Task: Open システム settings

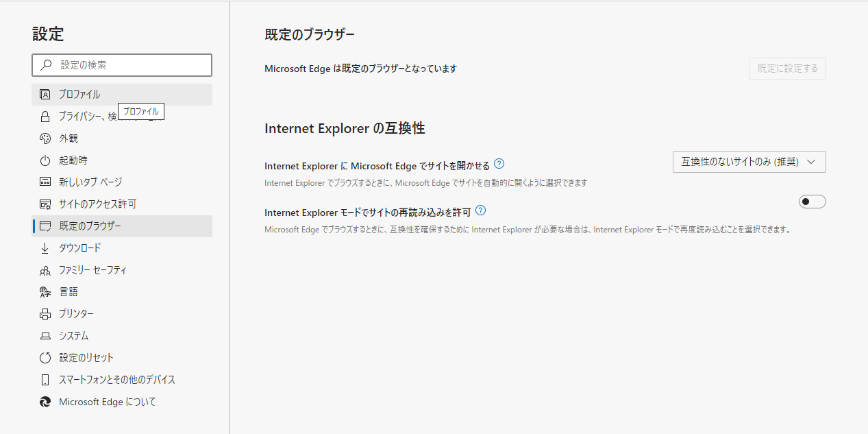Action: tap(122, 336)
